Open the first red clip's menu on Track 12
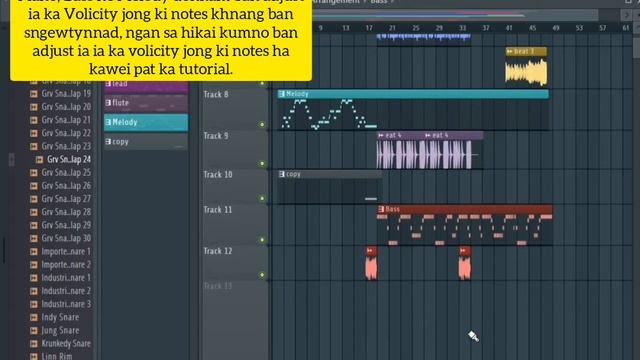 [370, 251]
